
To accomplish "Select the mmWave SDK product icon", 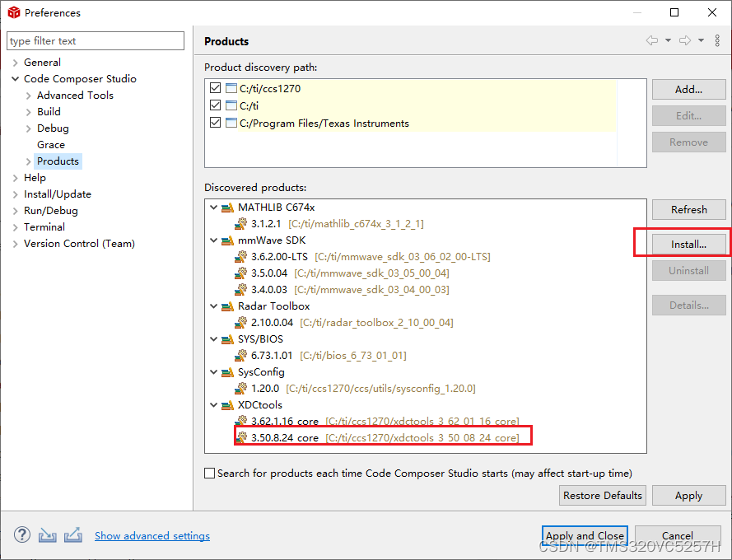I will click(227, 240).
